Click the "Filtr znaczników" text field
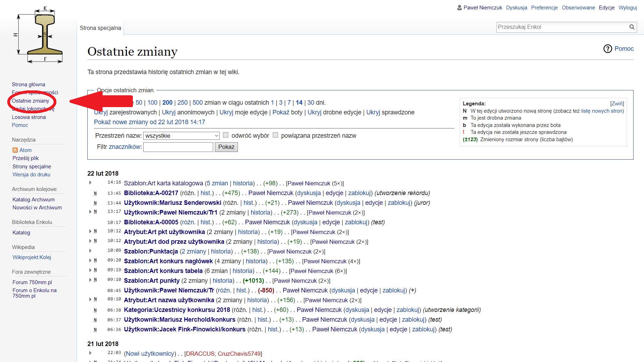The image size is (644, 362). 178,147
